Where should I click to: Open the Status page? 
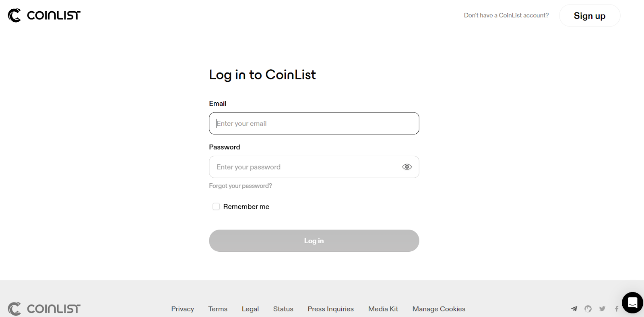pos(283,309)
